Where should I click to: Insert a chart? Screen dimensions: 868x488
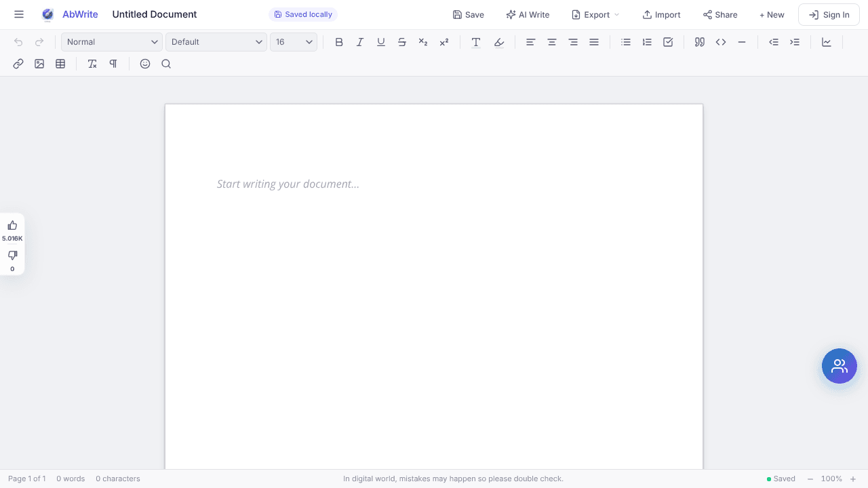point(827,42)
